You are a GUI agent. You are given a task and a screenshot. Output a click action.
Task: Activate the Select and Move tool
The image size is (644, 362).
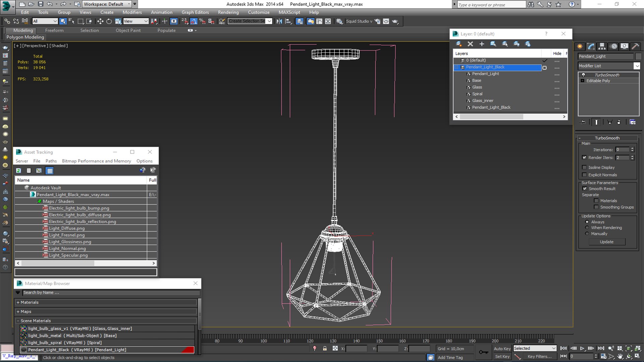click(x=100, y=21)
